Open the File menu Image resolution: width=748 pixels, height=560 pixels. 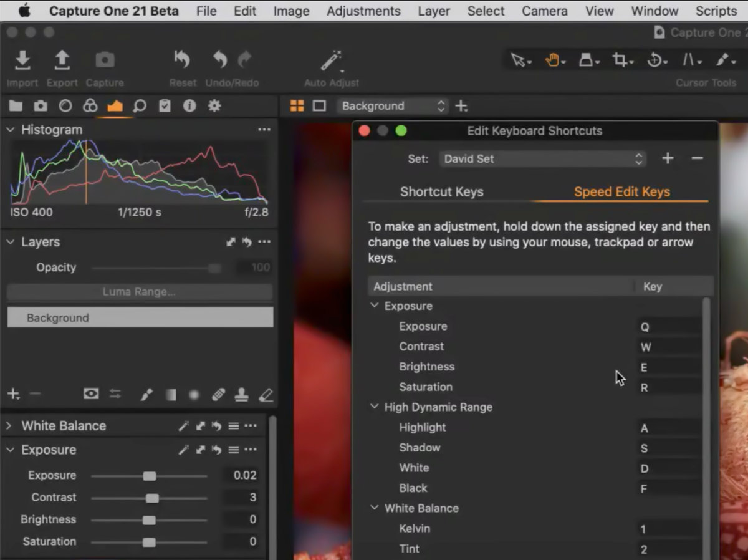click(206, 11)
